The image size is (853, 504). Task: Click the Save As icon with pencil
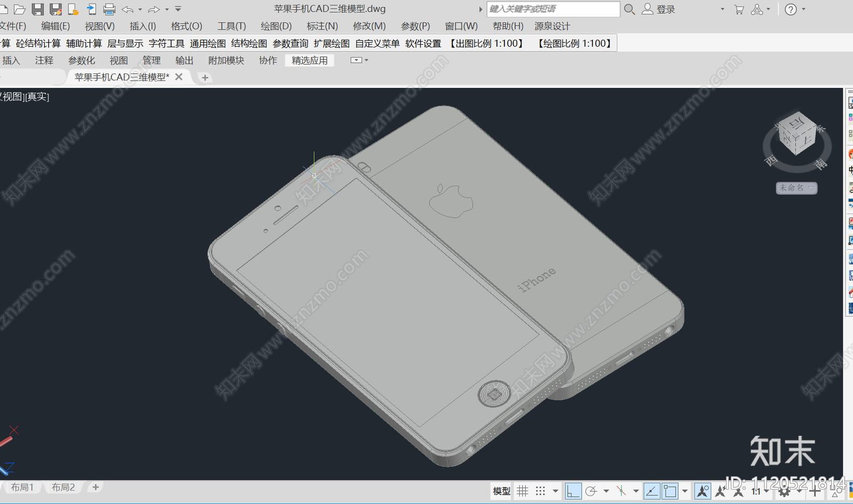(55, 9)
